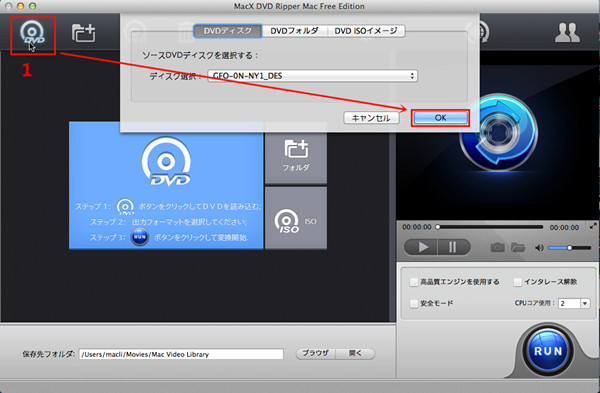Select the DVD ISOイメージ tab
The height and width of the screenshot is (393, 600).
click(x=366, y=31)
